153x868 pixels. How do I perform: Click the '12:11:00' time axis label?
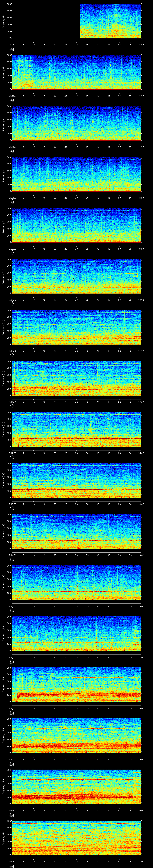point(12,402)
